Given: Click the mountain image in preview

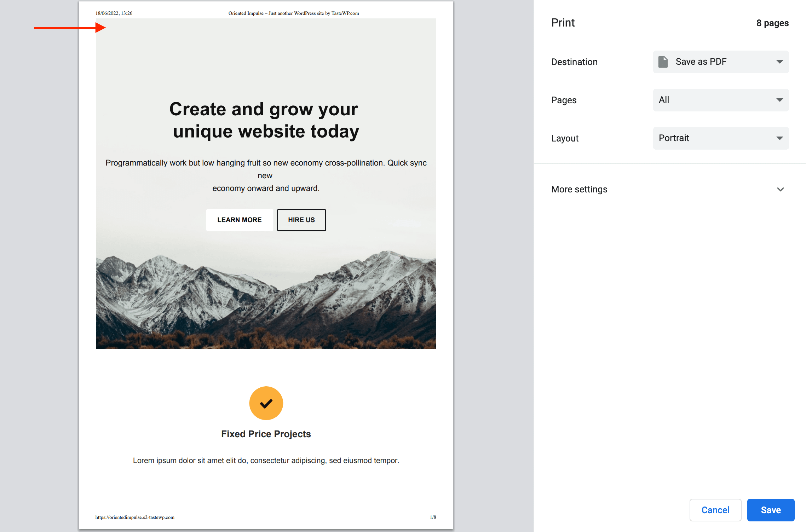Looking at the screenshot, I should (x=266, y=301).
